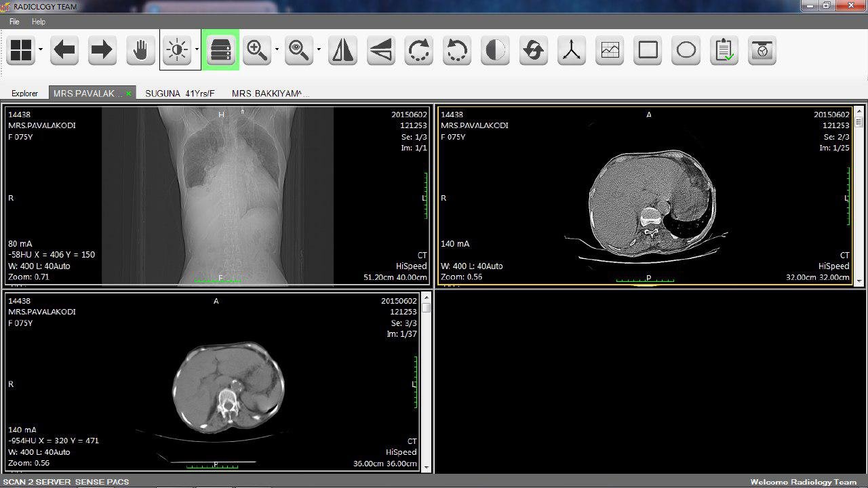Image resolution: width=868 pixels, height=488 pixels.
Task: Open the layout grid tool
Action: [x=21, y=50]
